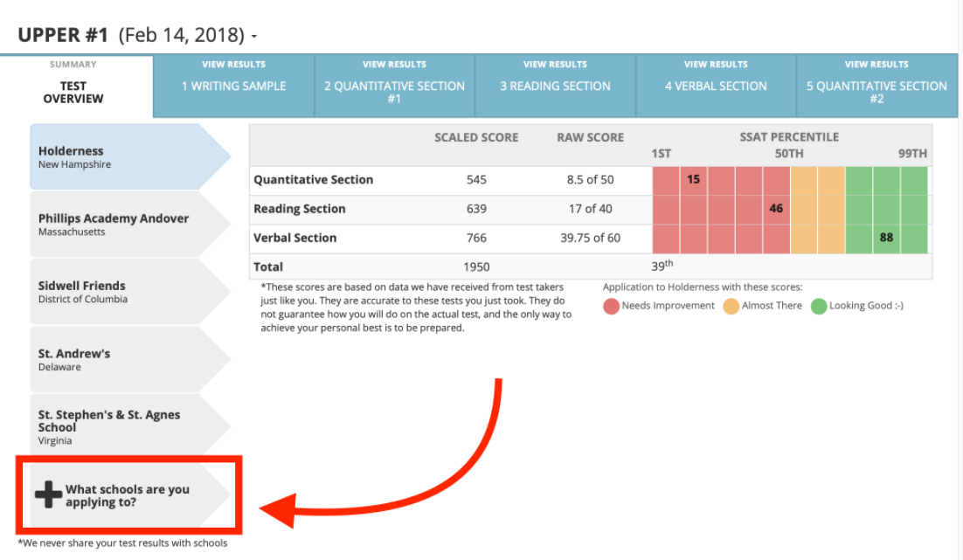The height and width of the screenshot is (560, 963).
Task: Click the red Needs Improvement legend dot
Action: [x=611, y=306]
